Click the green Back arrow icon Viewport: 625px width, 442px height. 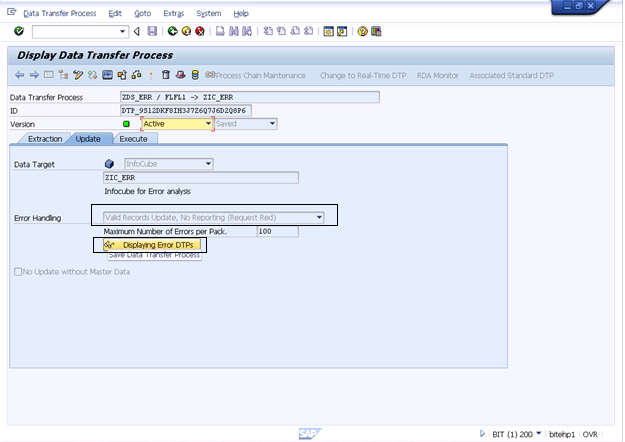click(173, 31)
